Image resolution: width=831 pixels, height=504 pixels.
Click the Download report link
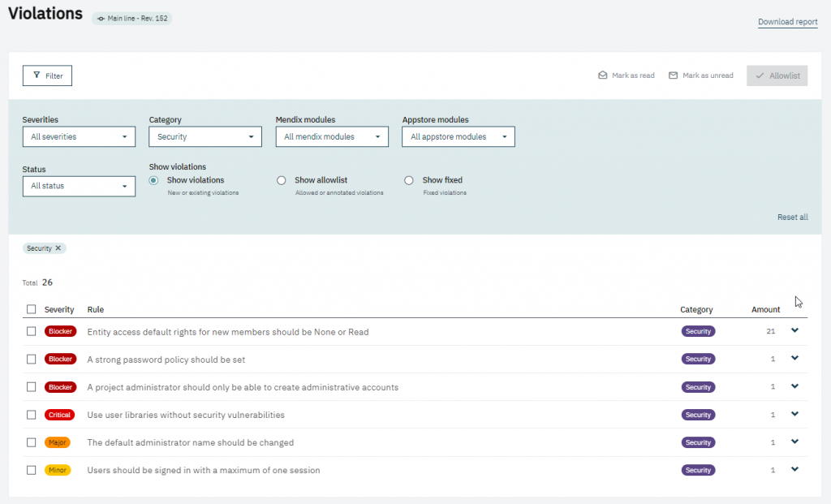click(787, 22)
